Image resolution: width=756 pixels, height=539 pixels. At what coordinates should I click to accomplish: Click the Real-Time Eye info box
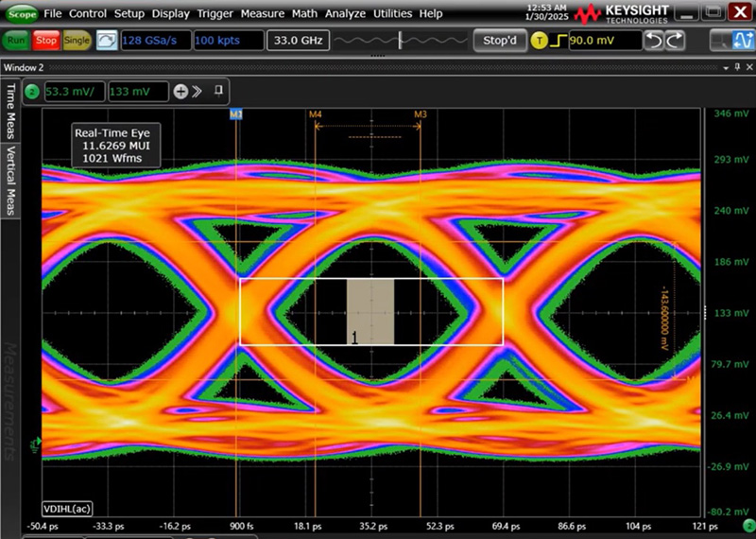point(115,146)
